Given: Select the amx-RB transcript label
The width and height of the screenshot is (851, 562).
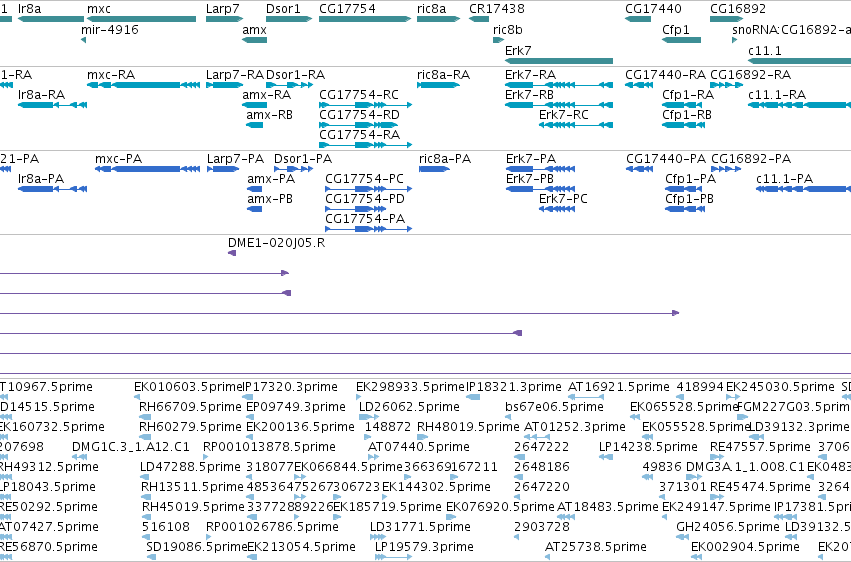Looking at the screenshot, I should [x=269, y=114].
